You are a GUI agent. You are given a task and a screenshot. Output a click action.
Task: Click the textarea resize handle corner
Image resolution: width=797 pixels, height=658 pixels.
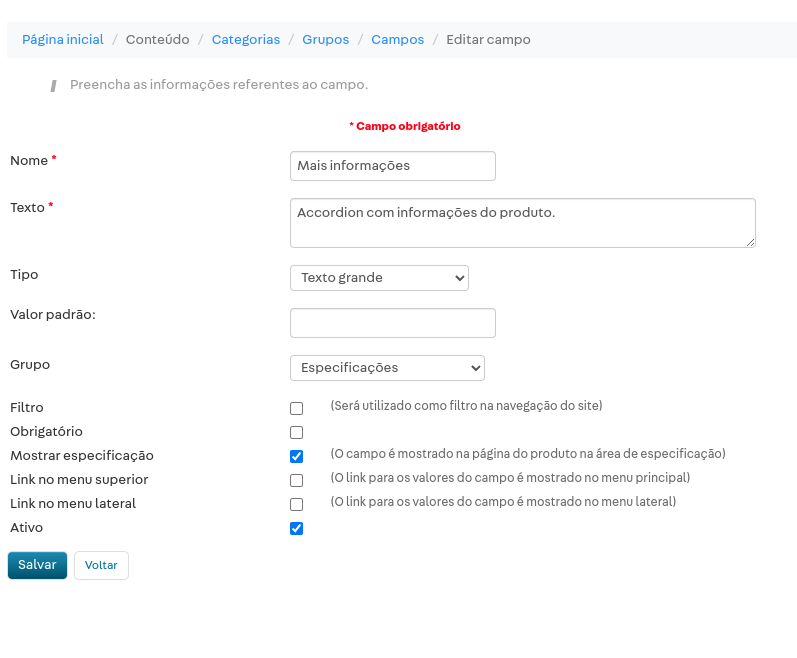tap(749, 241)
